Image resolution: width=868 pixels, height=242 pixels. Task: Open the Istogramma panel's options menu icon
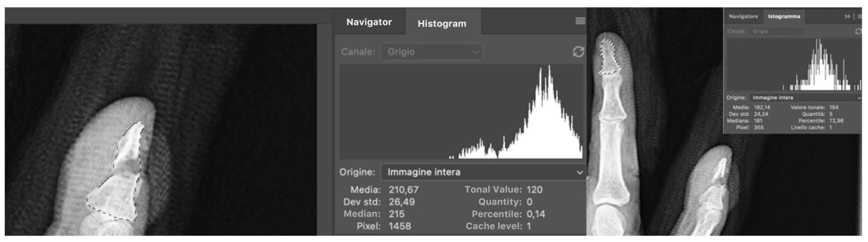click(x=859, y=17)
